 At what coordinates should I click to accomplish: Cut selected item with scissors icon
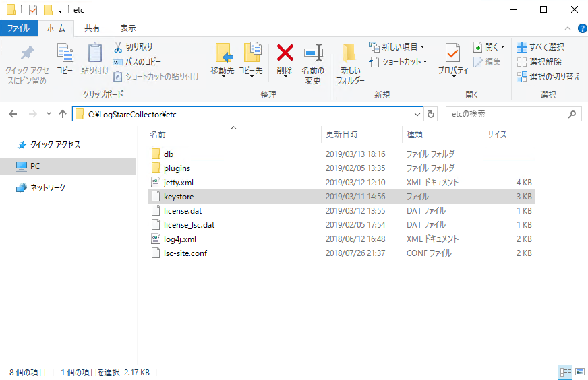[x=133, y=47]
